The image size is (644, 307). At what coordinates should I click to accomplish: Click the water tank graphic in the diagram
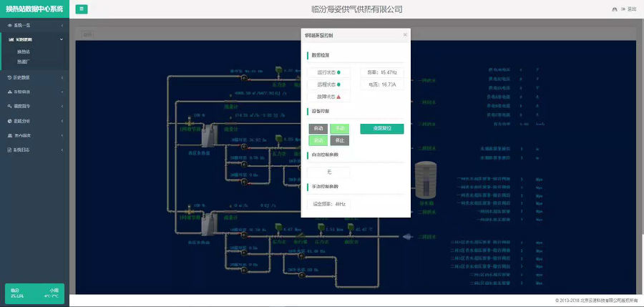point(426,180)
